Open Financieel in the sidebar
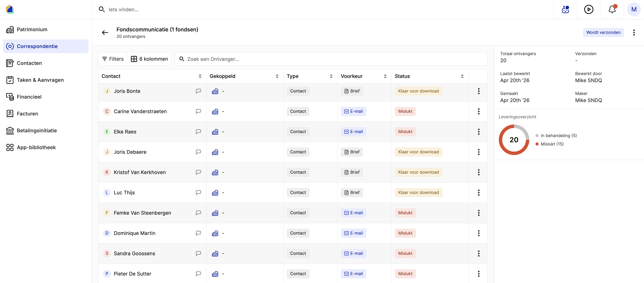The width and height of the screenshot is (644, 283). [x=46, y=97]
